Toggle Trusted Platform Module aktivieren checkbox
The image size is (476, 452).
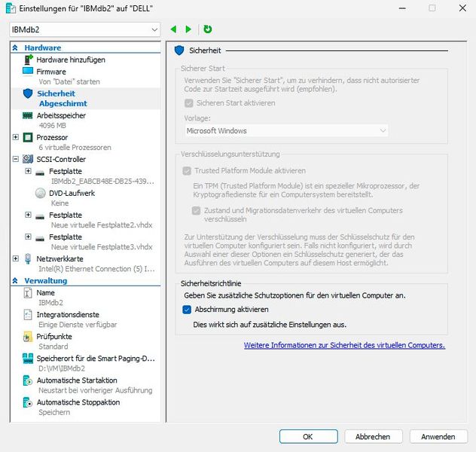[x=187, y=171]
